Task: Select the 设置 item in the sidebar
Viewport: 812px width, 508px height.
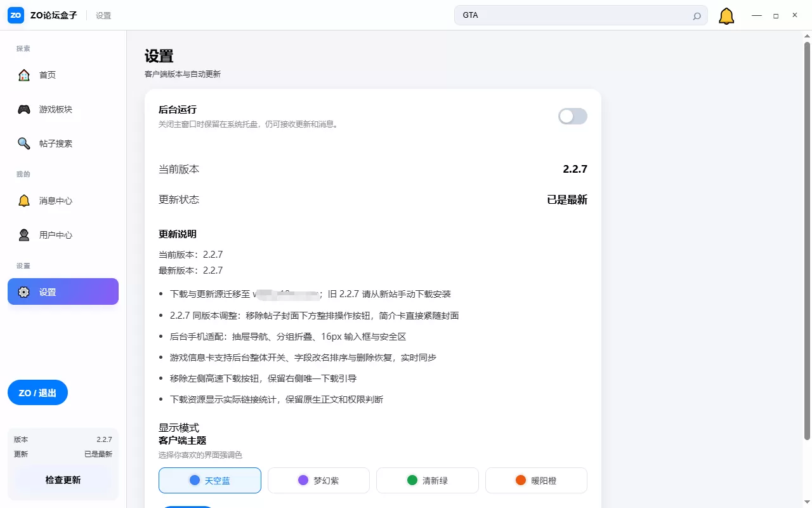Action: 63,291
